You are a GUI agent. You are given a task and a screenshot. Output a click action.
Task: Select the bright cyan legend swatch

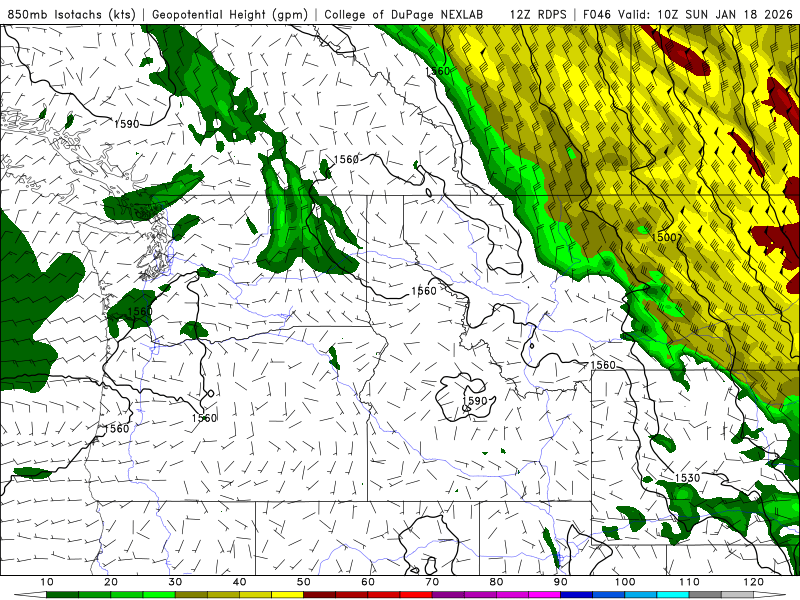673,595
